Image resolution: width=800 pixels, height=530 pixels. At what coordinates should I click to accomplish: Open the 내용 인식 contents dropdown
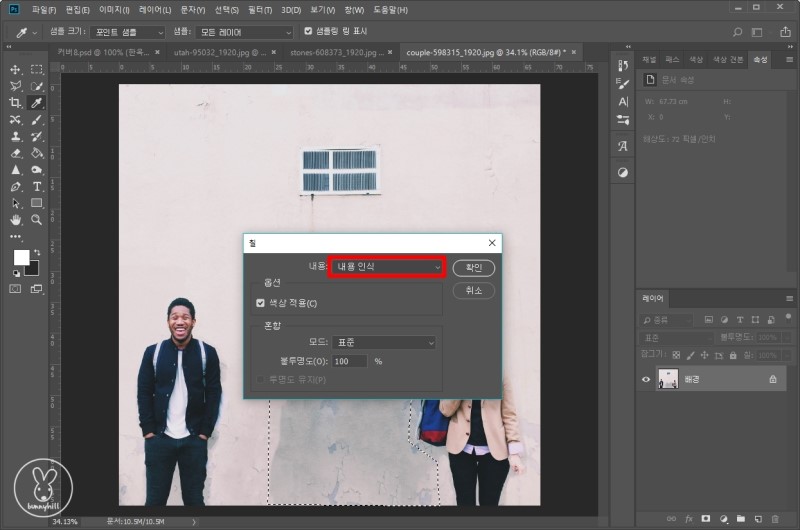pyautogui.click(x=387, y=267)
